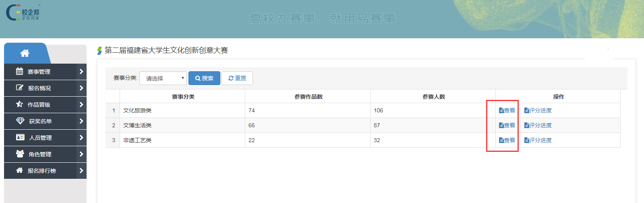This screenshot has width=644, height=203.
Task: Expand the chevron next to 作品晋级
Action: pos(81,105)
